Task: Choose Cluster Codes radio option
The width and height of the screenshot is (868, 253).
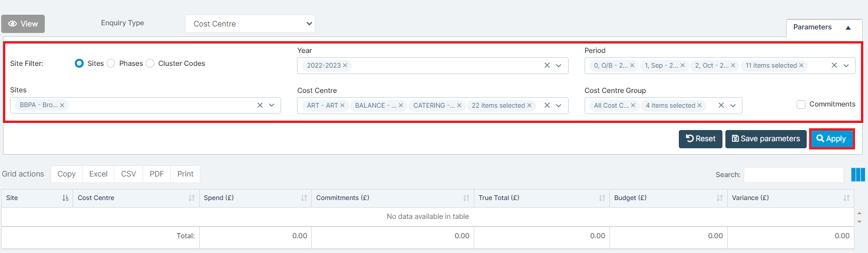Action: [150, 64]
